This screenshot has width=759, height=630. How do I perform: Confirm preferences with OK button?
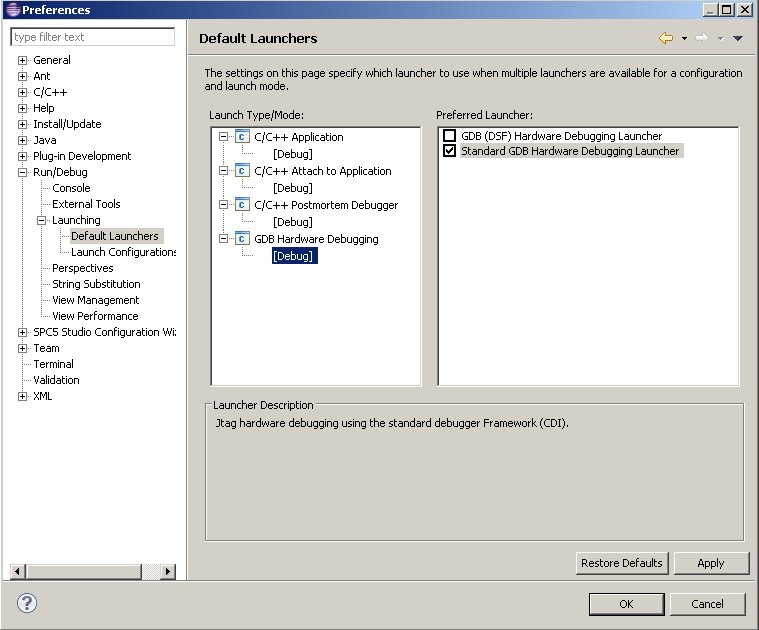[x=626, y=604]
